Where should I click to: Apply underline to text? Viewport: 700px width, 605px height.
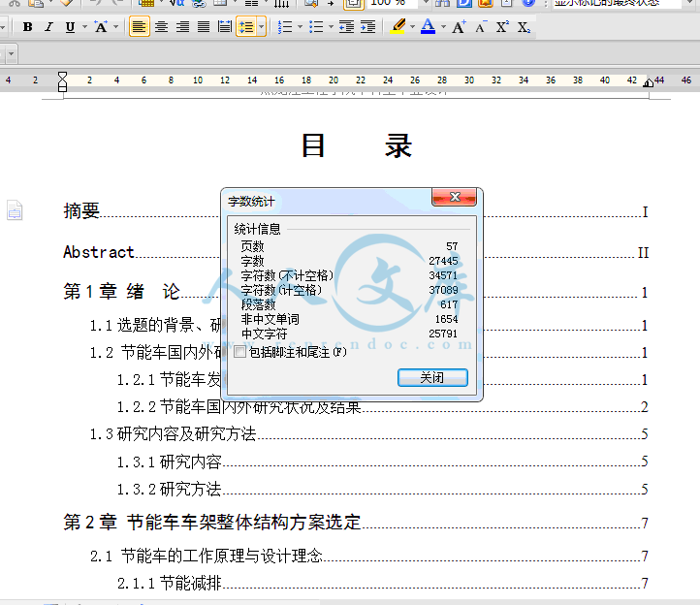(x=70, y=27)
